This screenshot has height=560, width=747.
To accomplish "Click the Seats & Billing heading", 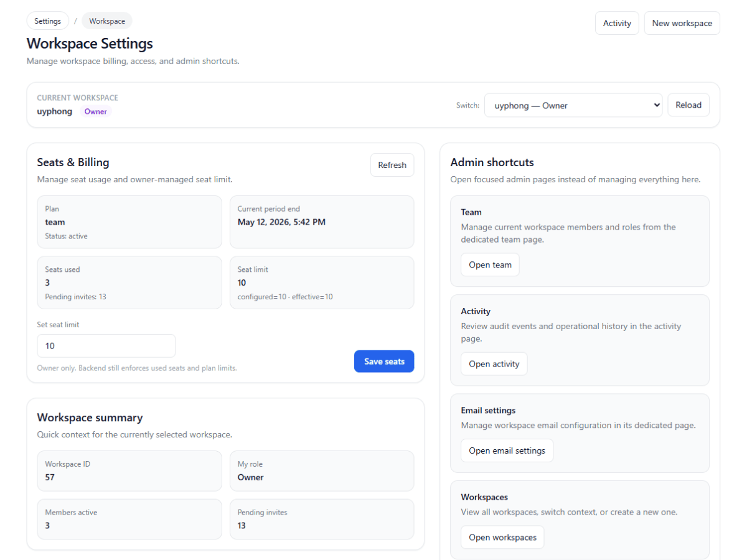I will coord(73,162).
